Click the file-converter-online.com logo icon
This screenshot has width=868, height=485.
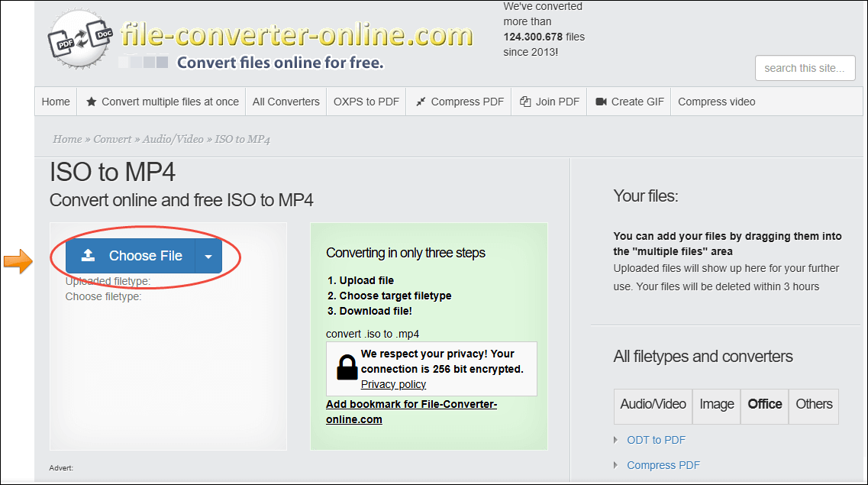[80, 39]
